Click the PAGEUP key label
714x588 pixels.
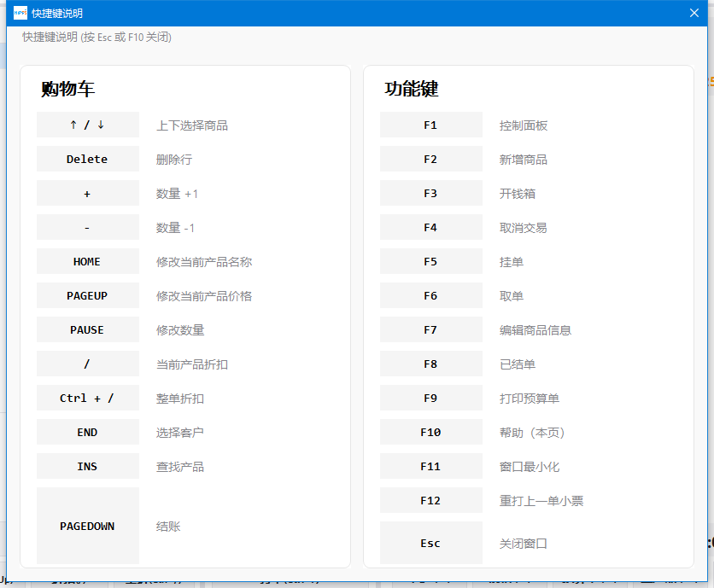pyautogui.click(x=87, y=295)
